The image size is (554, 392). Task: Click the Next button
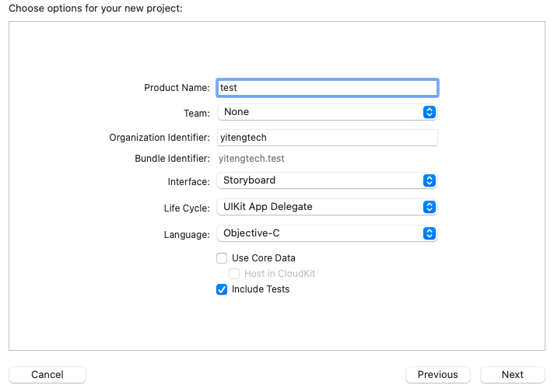point(513,374)
